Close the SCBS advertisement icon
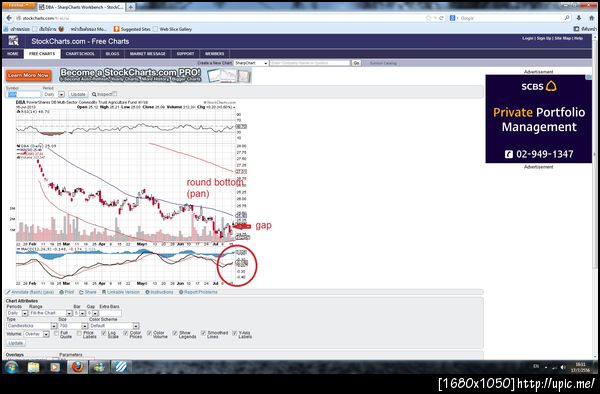Viewport: 600px width, 394px height. point(589,78)
